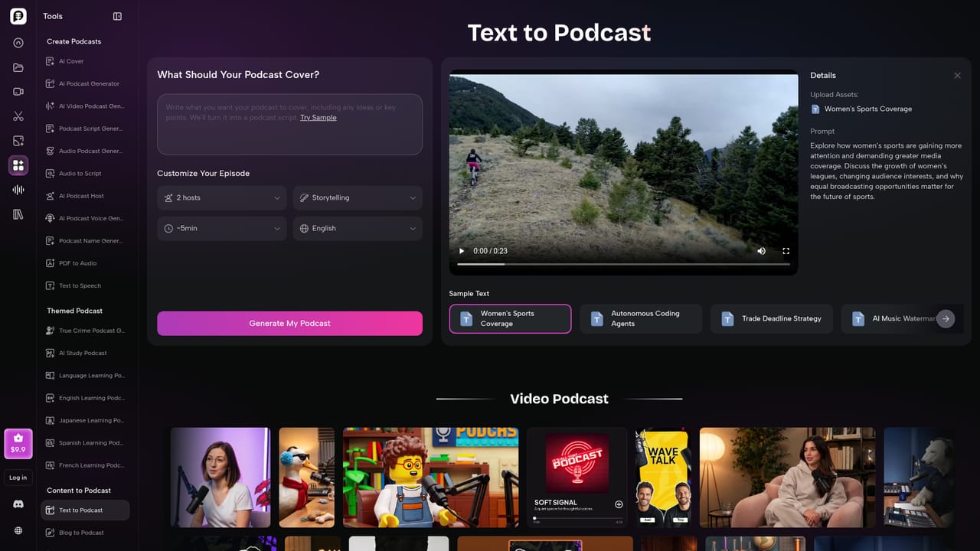Choose the Trade Deadline Strategy sample
Viewport: 980px width, 551px height.
(x=771, y=318)
